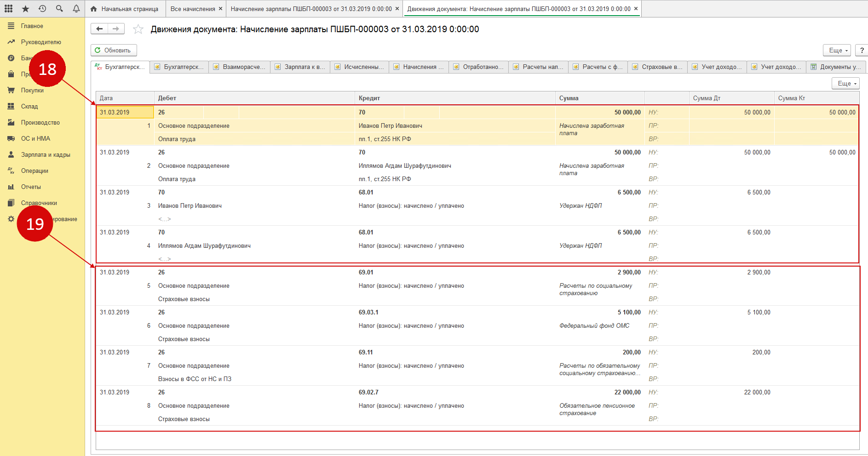Select Начисления ... register tab
This screenshot has width=868, height=456.
pos(419,67)
